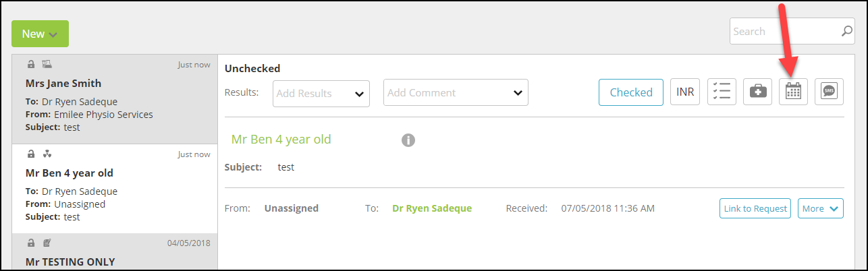Open the Add Comment dropdown
Image resolution: width=868 pixels, height=271 pixels.
[456, 93]
